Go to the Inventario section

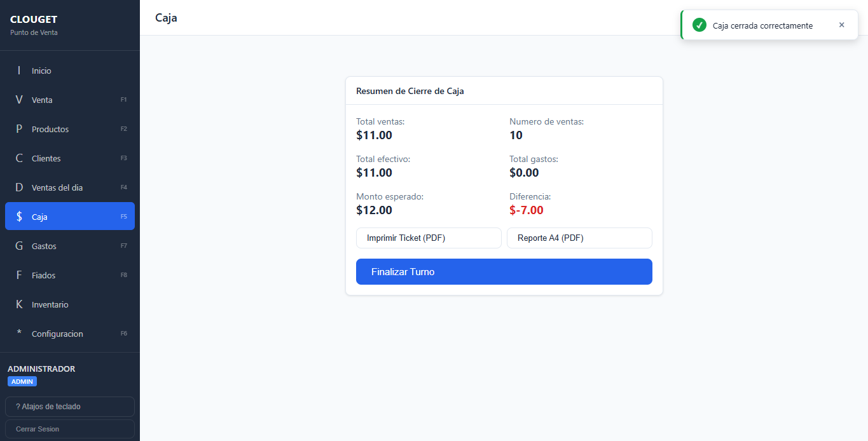[x=50, y=304]
